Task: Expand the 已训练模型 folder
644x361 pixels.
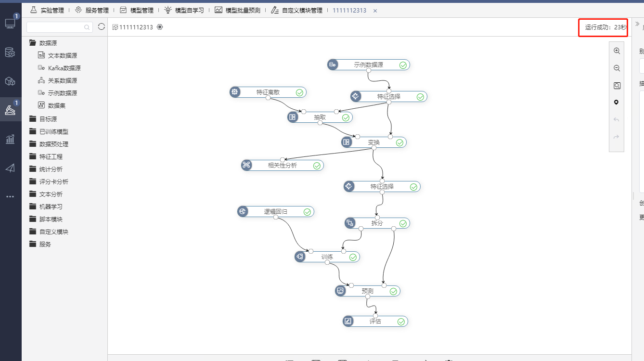Action: click(x=49, y=131)
